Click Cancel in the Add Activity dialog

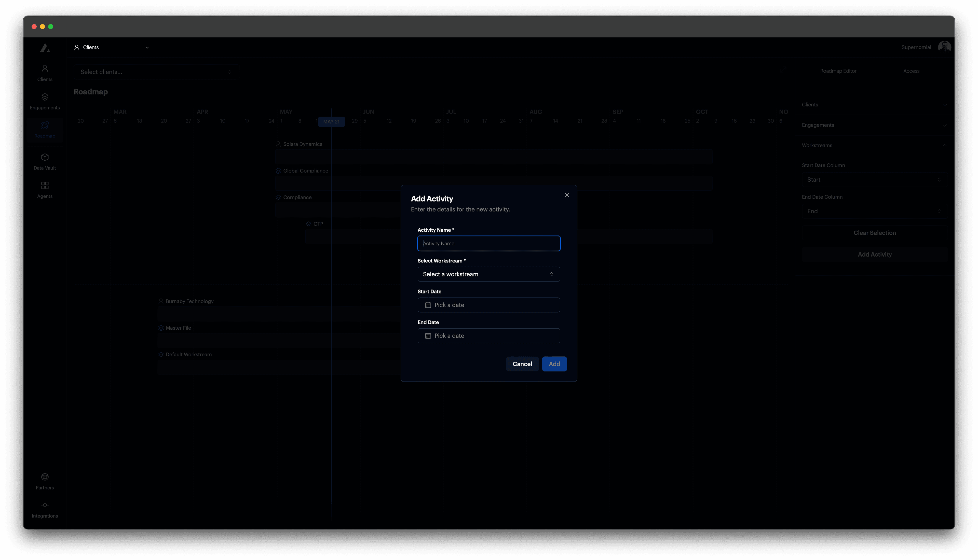click(x=522, y=363)
